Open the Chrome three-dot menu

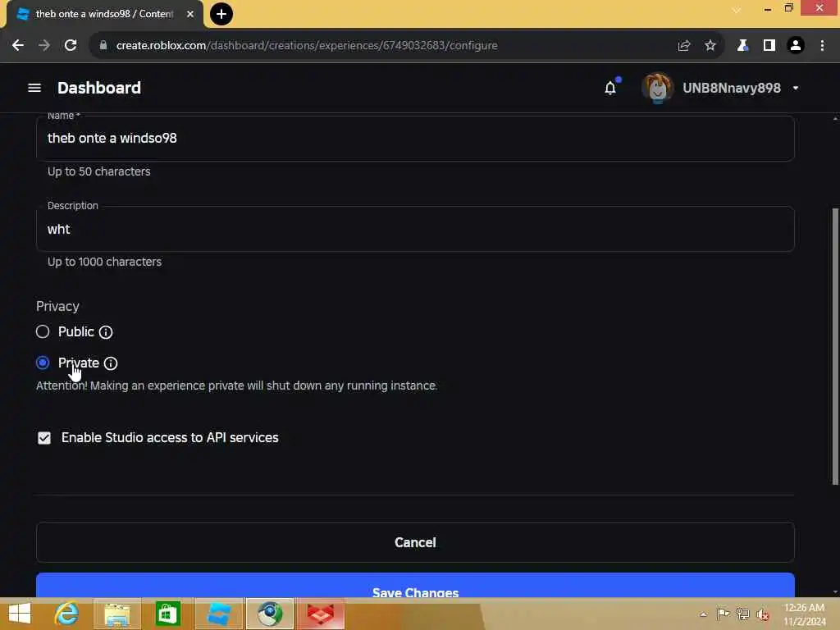822,46
